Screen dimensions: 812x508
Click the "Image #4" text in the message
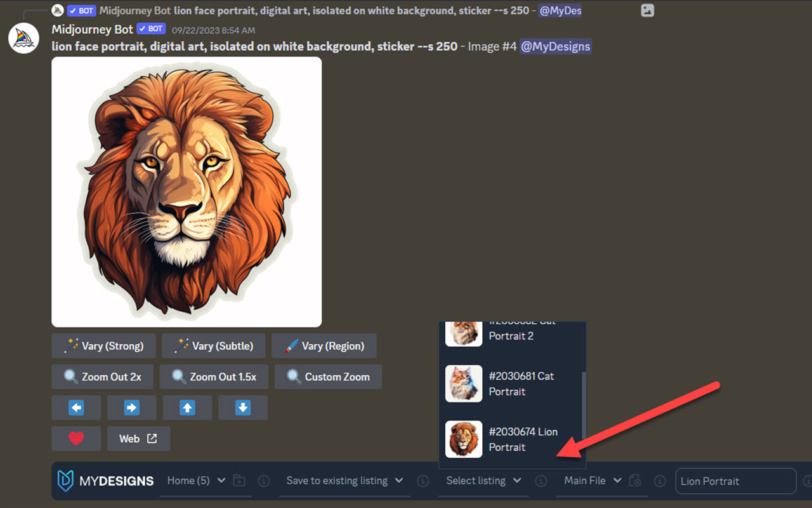tap(492, 46)
